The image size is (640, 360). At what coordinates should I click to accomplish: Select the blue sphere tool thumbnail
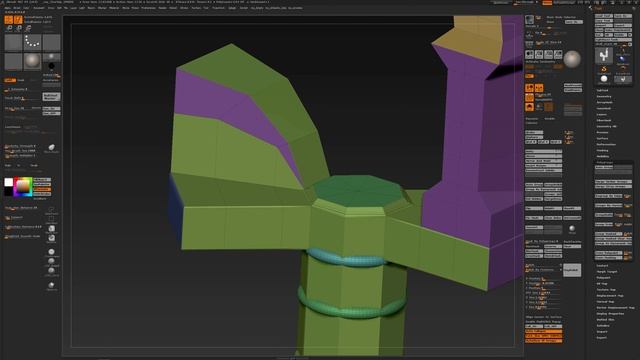622,59
